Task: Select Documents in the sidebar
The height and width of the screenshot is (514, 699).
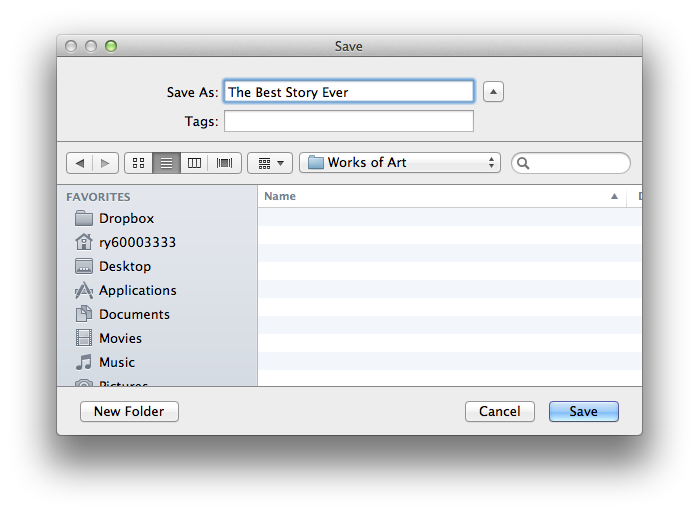Action: [157, 315]
